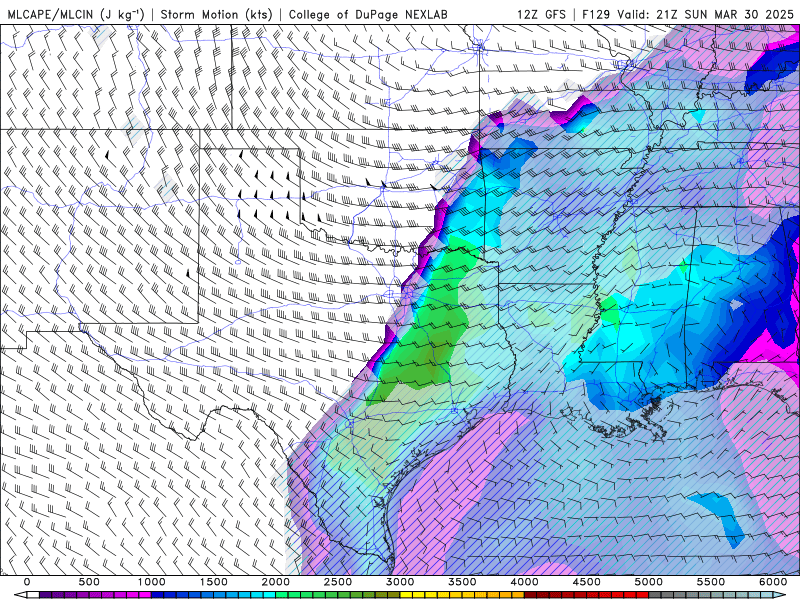Click the first yellow swatch under 3000
The height and width of the screenshot is (600, 800).
[406, 595]
